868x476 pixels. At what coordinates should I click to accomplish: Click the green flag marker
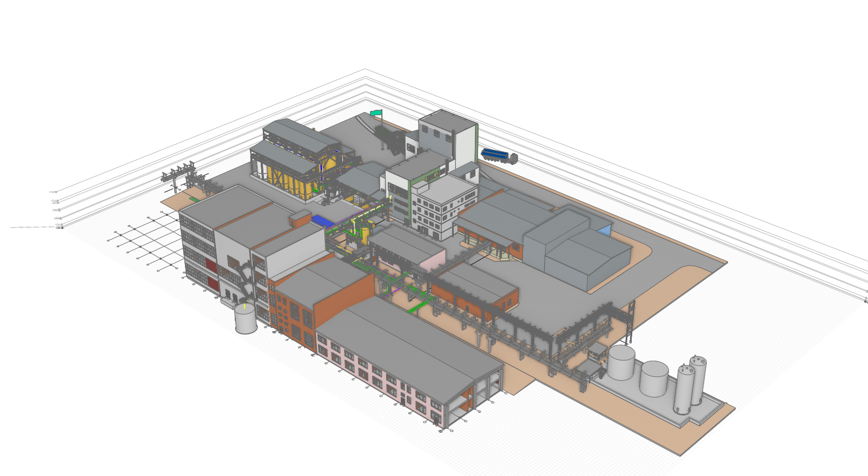pos(376,113)
